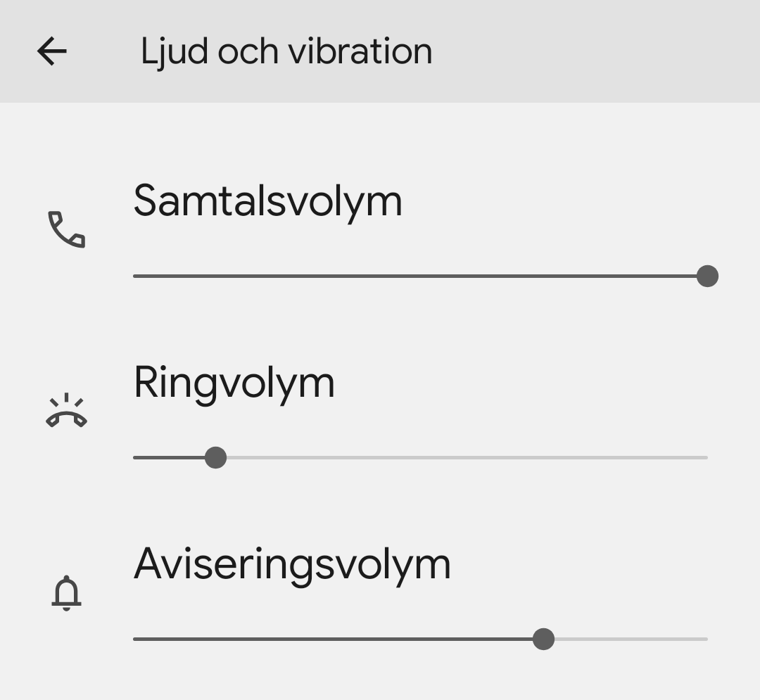Click the Aviseringsvolym label text
The image size is (760, 700).
point(293,564)
